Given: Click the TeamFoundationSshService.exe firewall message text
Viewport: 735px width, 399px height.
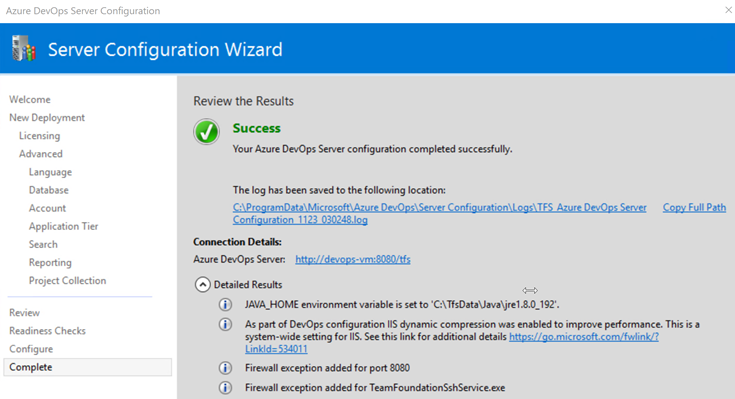Looking at the screenshot, I should [375, 388].
